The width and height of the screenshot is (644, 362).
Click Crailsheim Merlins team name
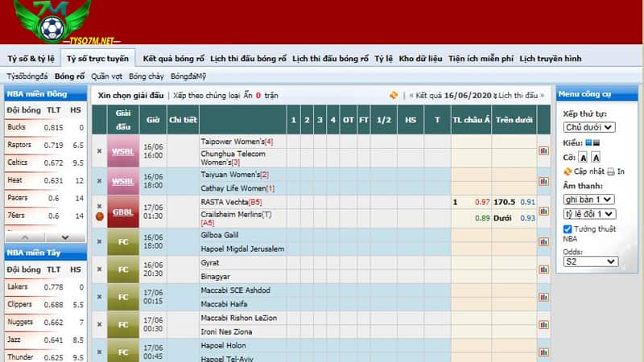[x=236, y=214]
